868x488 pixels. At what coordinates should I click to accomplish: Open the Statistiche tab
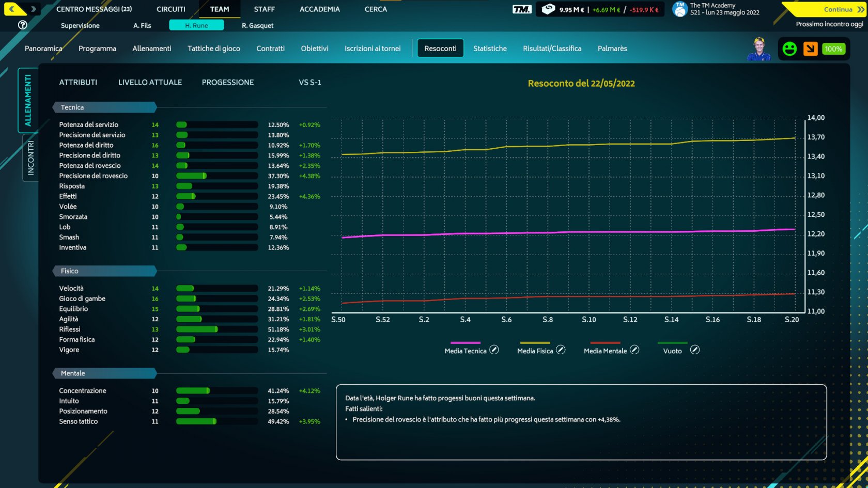tap(490, 49)
